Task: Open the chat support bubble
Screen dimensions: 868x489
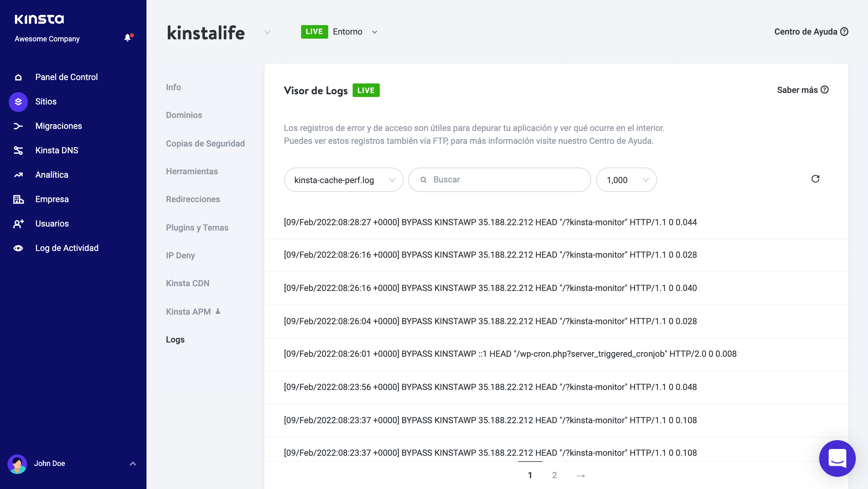Action: pos(837,458)
